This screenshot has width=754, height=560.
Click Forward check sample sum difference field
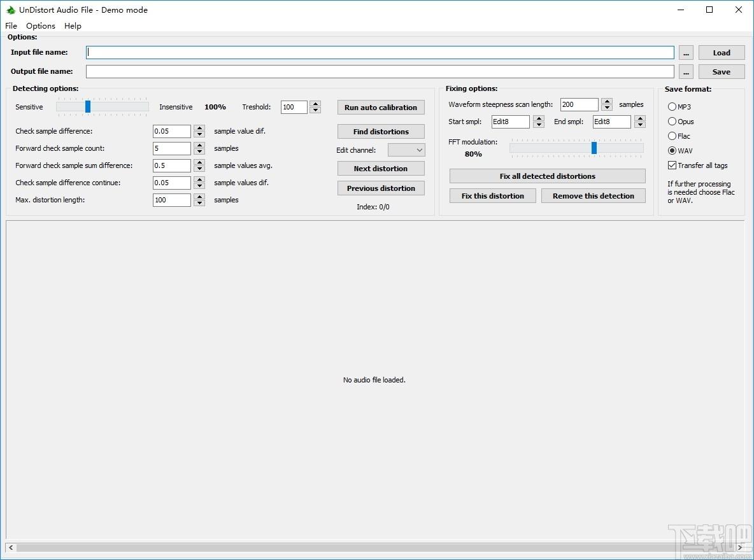click(x=172, y=165)
